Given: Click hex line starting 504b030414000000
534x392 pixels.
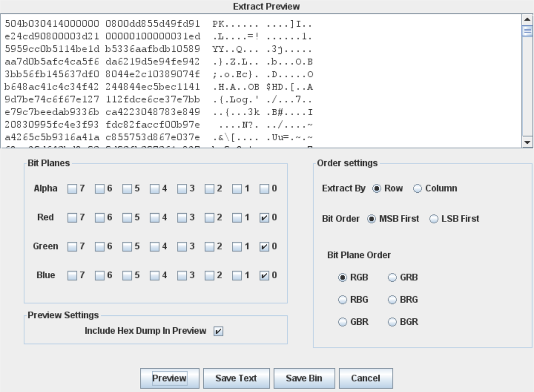Looking at the screenshot, I should coord(158,24).
